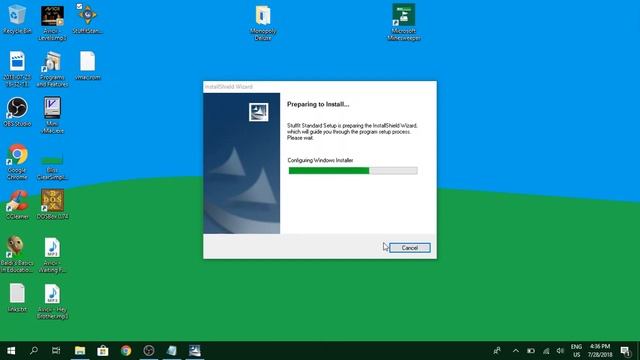Switch to the StuffIt installer package taskbar item

[x=172, y=351]
